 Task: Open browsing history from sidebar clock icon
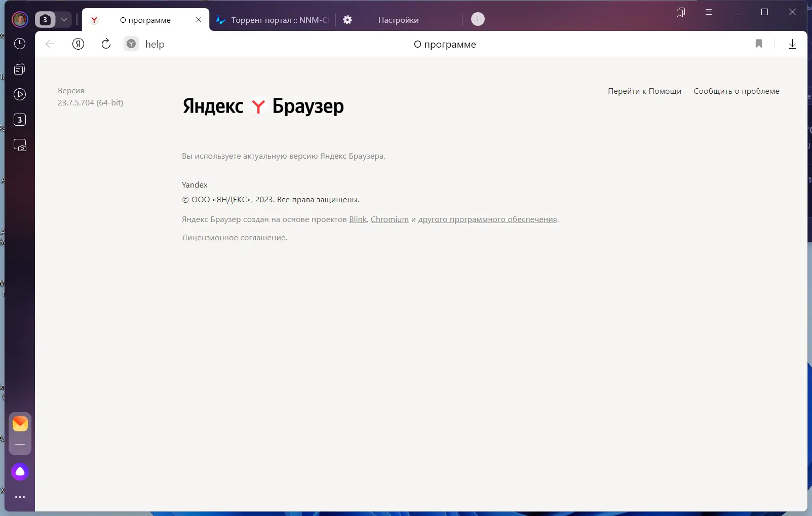pyautogui.click(x=20, y=44)
